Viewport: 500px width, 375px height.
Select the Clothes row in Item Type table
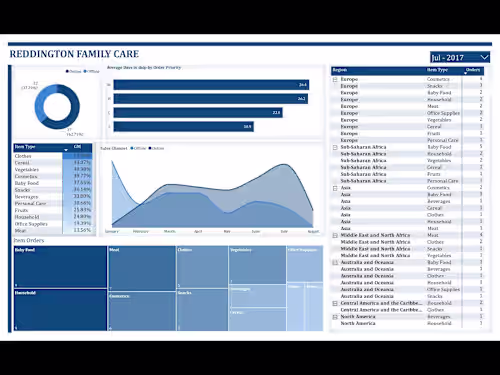point(53,156)
